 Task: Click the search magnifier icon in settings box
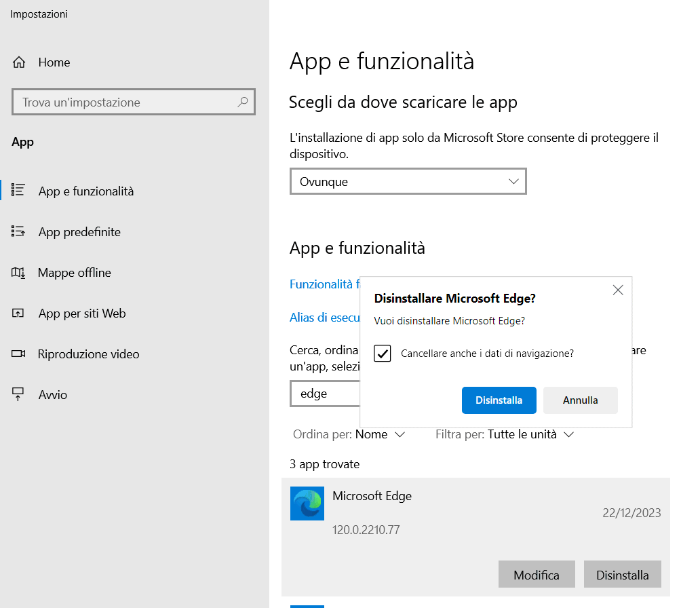[x=243, y=102]
